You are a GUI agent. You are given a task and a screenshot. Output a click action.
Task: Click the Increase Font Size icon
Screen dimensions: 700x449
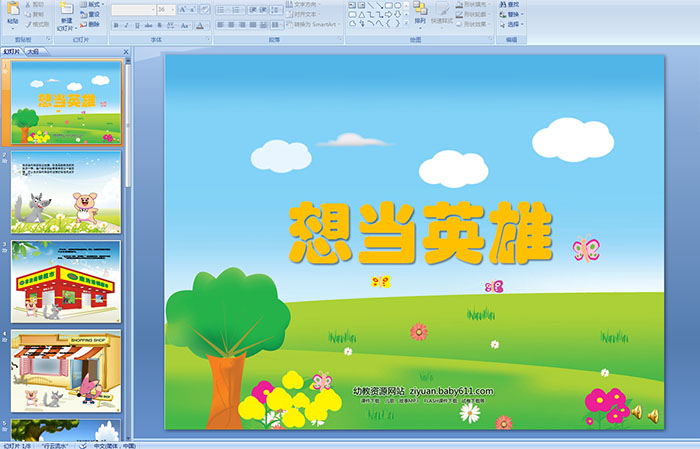pyautogui.click(x=182, y=9)
